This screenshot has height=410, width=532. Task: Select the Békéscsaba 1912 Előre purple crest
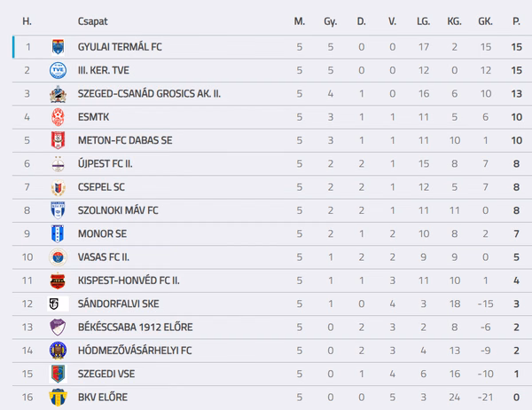click(x=58, y=327)
